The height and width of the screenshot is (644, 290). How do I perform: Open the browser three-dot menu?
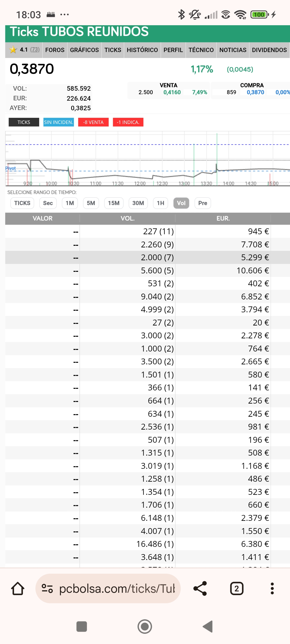[272, 589]
